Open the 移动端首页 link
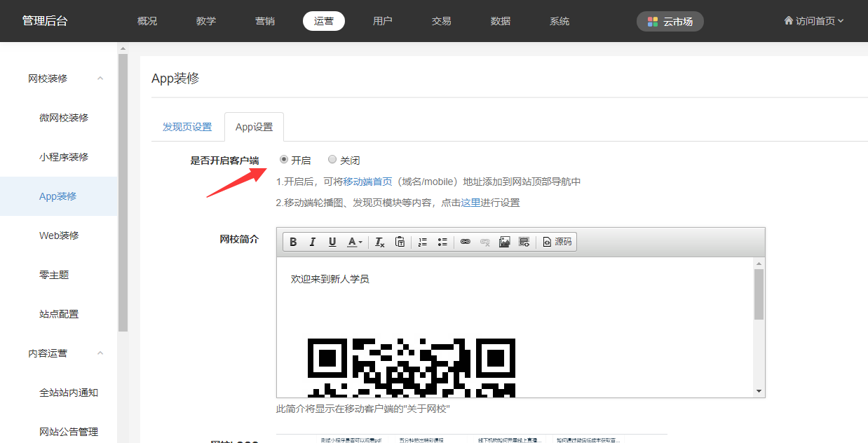This screenshot has width=868, height=443. pyautogui.click(x=367, y=182)
